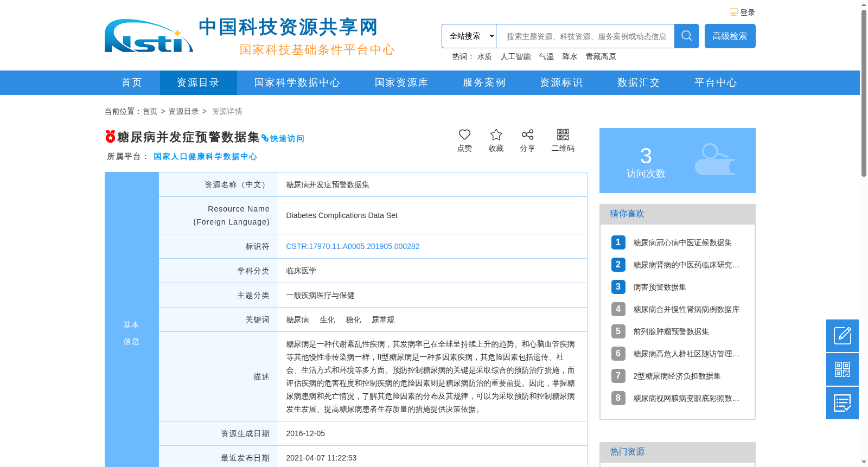The height and width of the screenshot is (467, 868).
Task: Open 国家人口健康科学数据中心 platform link
Action: pos(205,156)
